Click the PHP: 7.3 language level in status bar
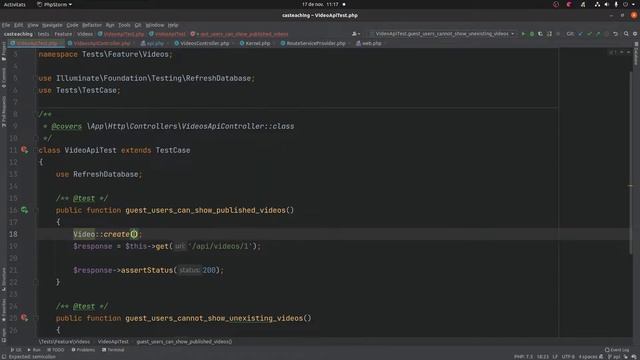Image resolution: width=640 pixels, height=360 pixels. click(x=524, y=357)
